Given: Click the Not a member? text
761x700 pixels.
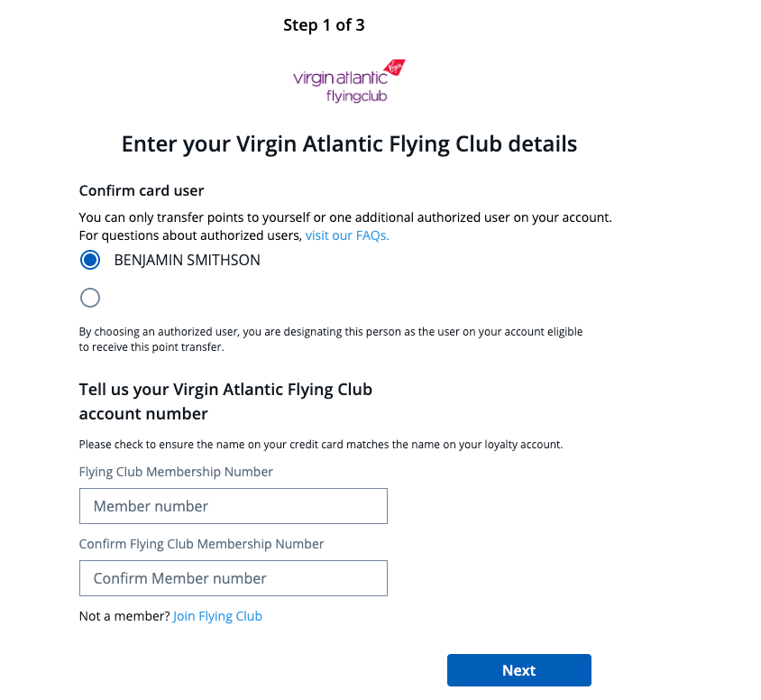Looking at the screenshot, I should [124, 616].
